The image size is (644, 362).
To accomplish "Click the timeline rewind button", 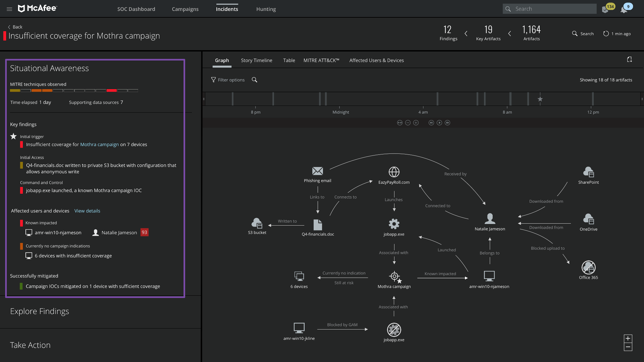I will pos(431,123).
